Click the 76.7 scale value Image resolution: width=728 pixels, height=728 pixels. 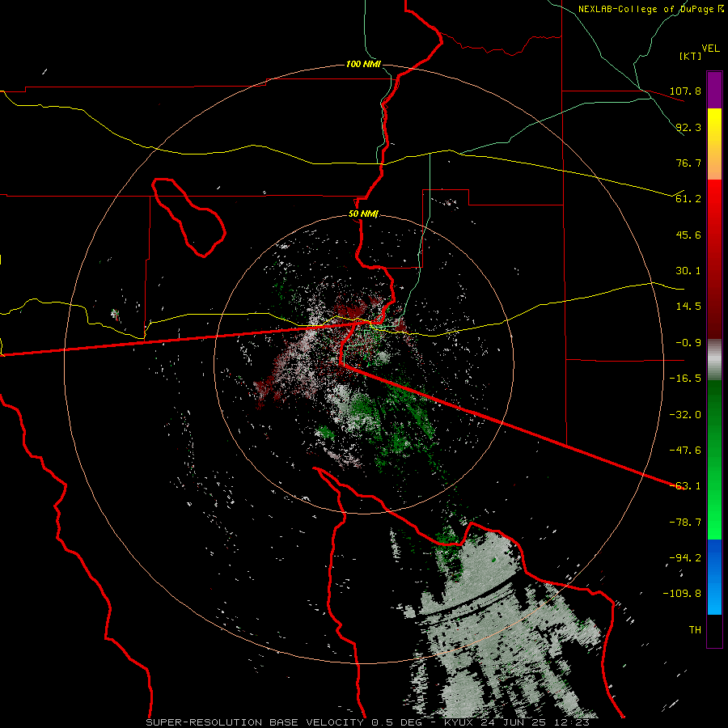click(688, 163)
